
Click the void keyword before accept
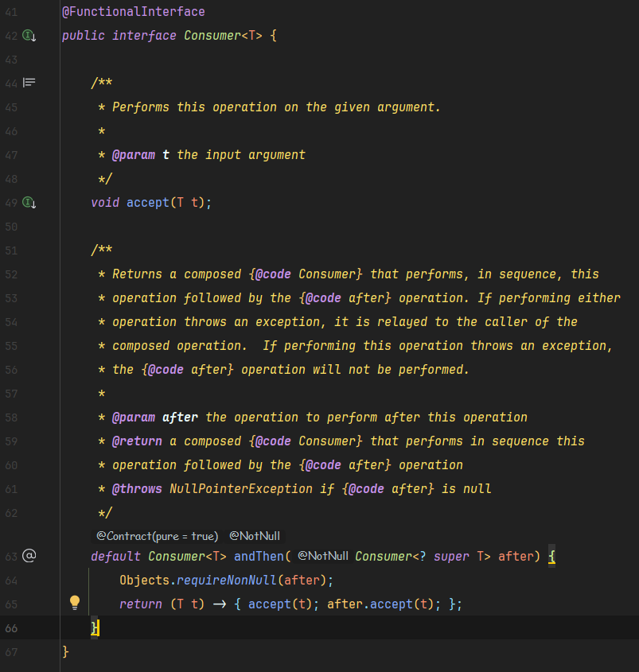pyautogui.click(x=105, y=202)
